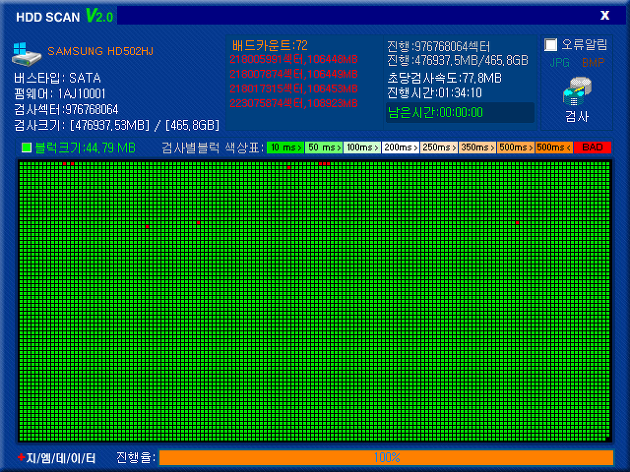Close the HDD SCAN window
The image size is (630, 472).
click(x=605, y=16)
